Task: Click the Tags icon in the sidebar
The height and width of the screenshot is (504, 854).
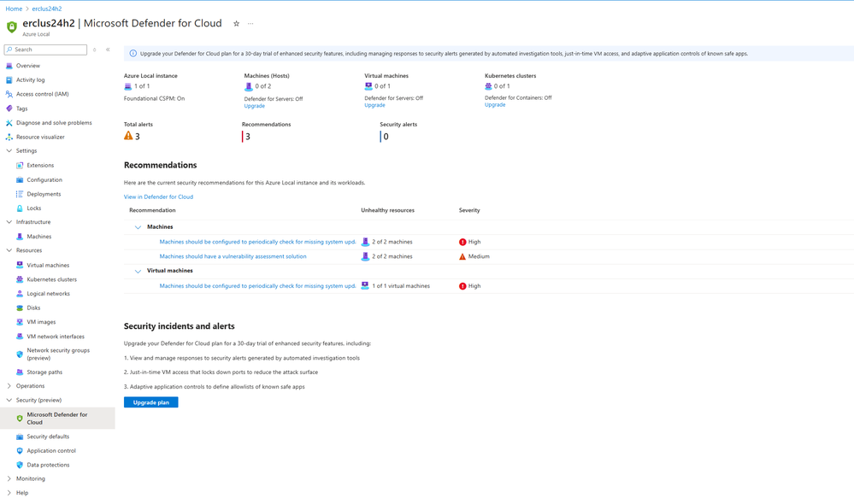Action: (x=9, y=108)
